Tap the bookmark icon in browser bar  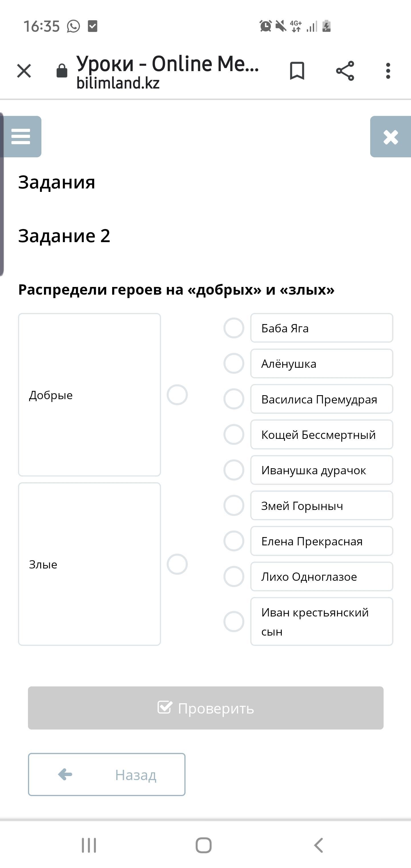point(297,71)
